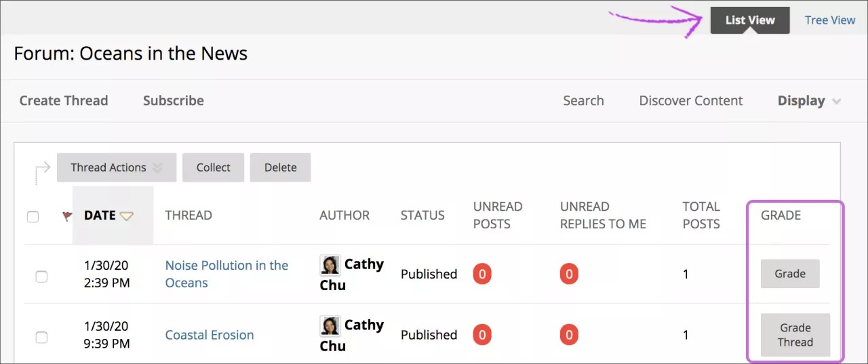The image size is (868, 364).
Task: Check the Noise Pollution in the Oceans checkbox
Action: coord(41,276)
